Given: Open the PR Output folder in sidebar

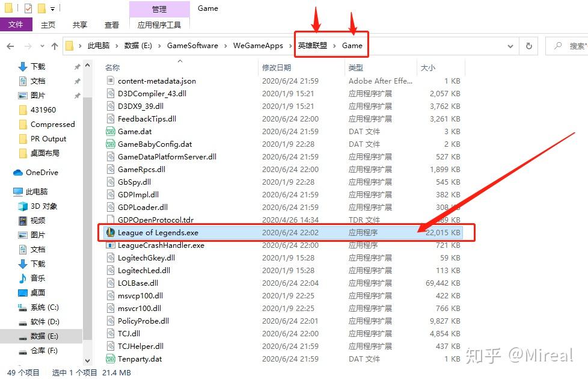Looking at the screenshot, I should 48,139.
